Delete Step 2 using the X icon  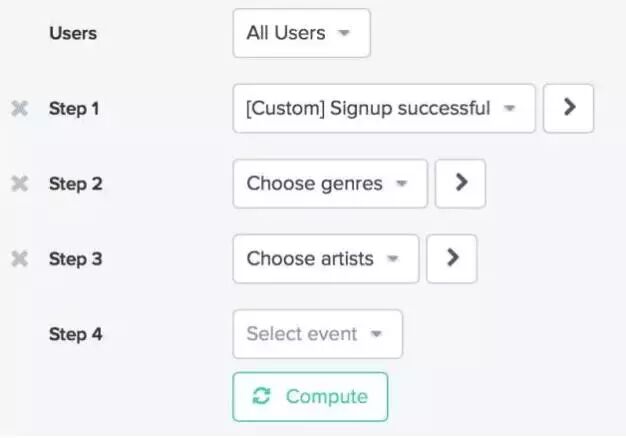[19, 183]
